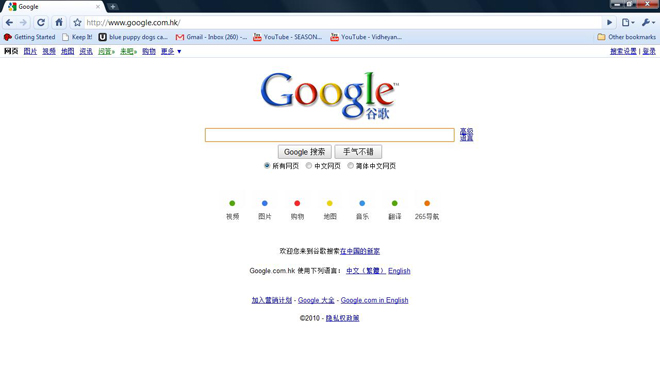
Task: Select the 所有网页 radio button
Action: click(267, 166)
